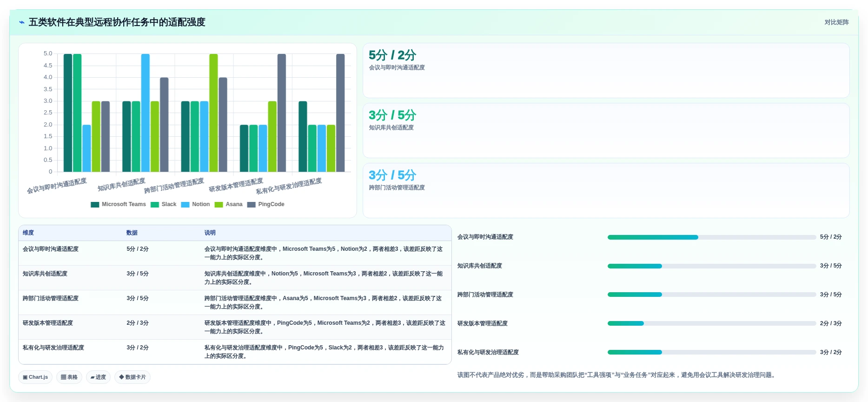Click the tall Notion bar in 知识库共创适配度 group

click(x=146, y=113)
